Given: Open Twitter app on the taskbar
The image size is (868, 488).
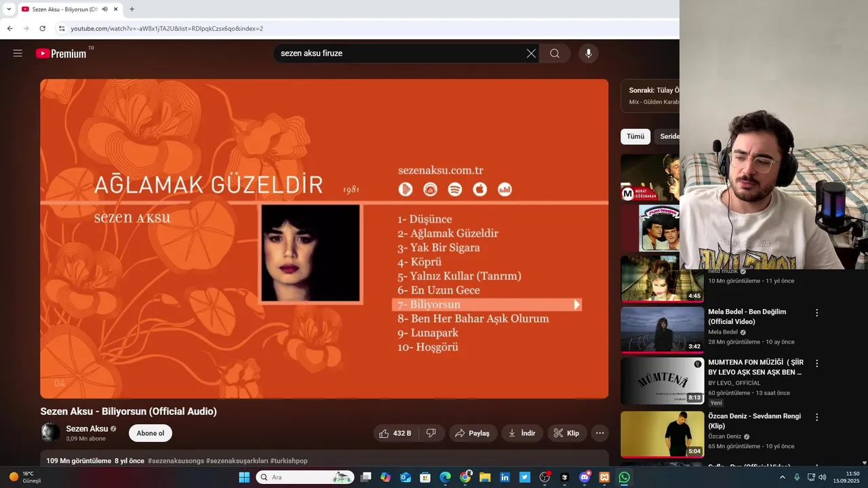Looking at the screenshot, I should (525, 477).
